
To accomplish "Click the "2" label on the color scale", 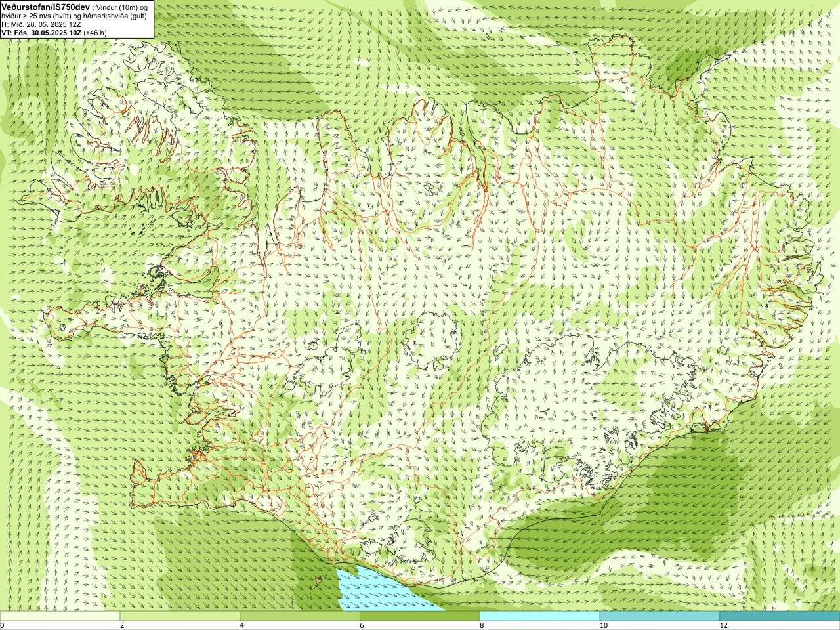I will 122,625.
